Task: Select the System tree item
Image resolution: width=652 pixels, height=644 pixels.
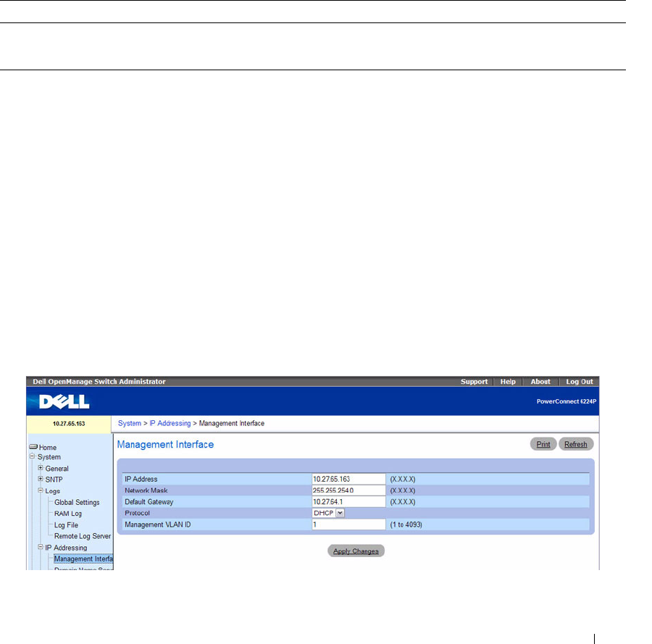Action: coord(49,457)
